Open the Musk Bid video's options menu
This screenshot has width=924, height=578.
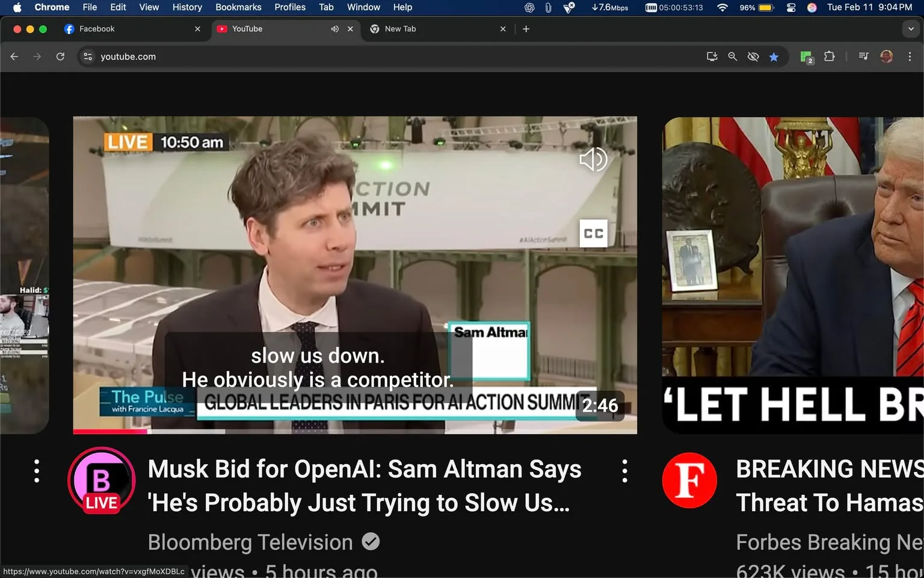(x=624, y=470)
